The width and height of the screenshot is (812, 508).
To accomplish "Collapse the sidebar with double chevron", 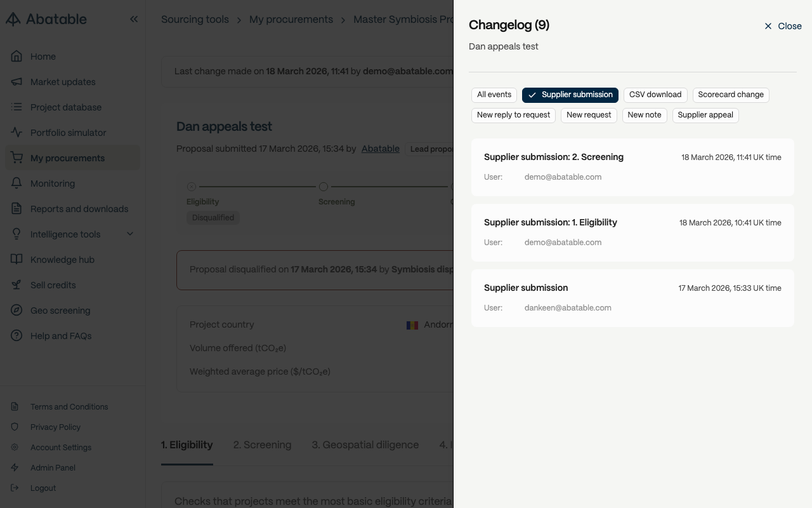I will (x=134, y=19).
